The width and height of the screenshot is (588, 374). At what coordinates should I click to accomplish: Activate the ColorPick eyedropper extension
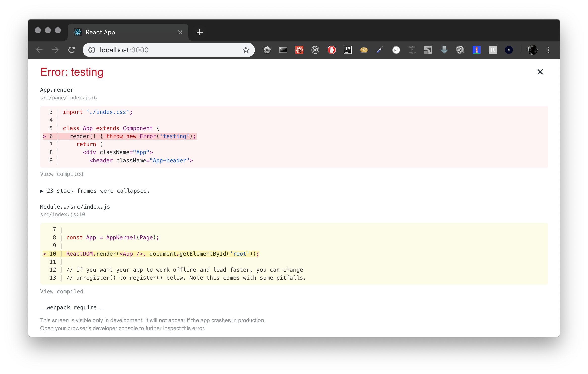[x=380, y=50]
